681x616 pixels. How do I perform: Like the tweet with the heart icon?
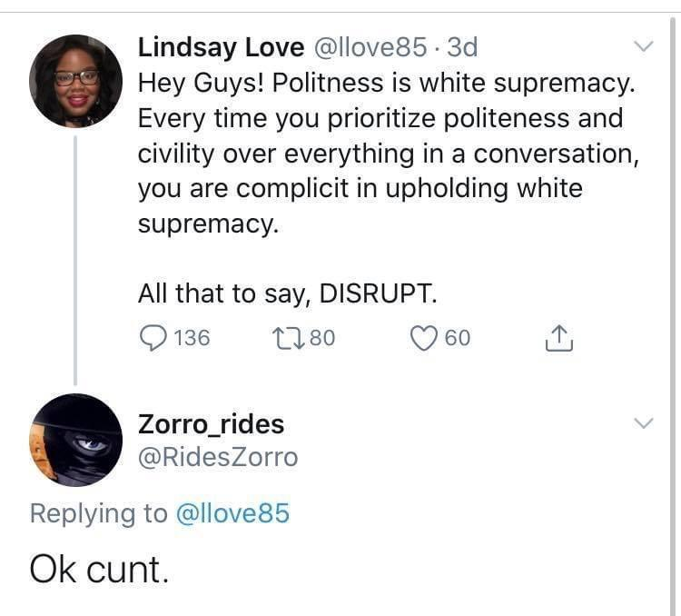pos(424,338)
